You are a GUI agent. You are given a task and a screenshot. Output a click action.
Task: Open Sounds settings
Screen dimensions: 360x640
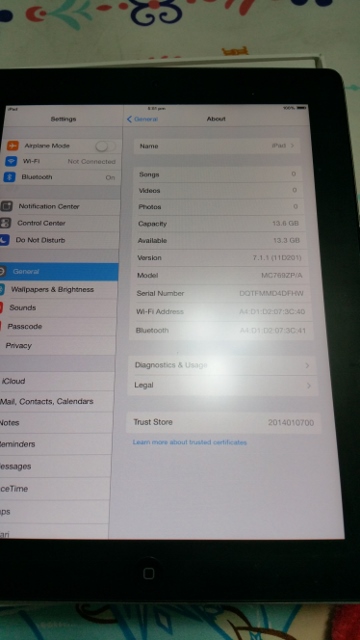tap(58, 308)
